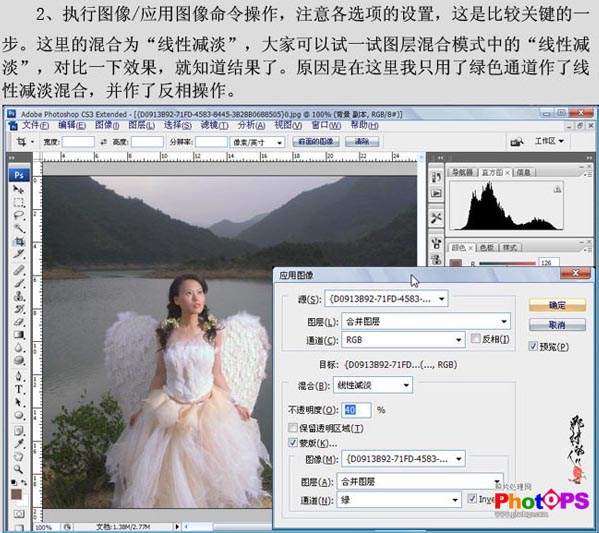Switch to the 导航器 navigator tab
Viewport: 599px width, 533px height.
pos(462,173)
